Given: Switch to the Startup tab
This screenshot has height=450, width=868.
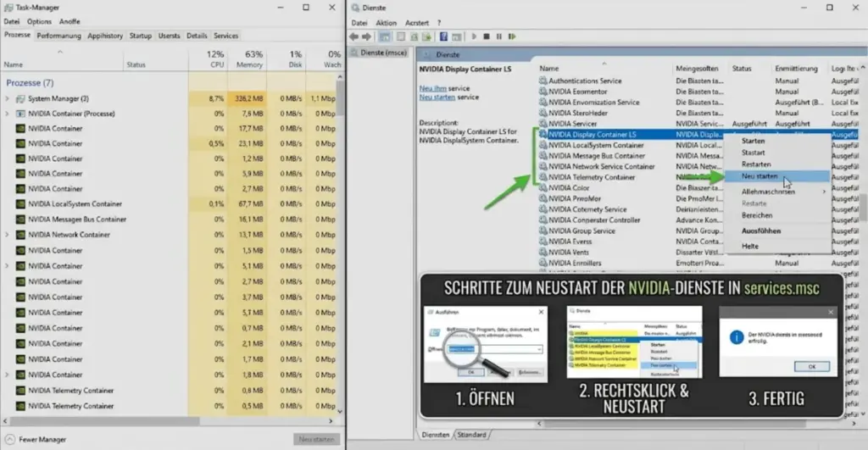Looking at the screenshot, I should 140,36.
